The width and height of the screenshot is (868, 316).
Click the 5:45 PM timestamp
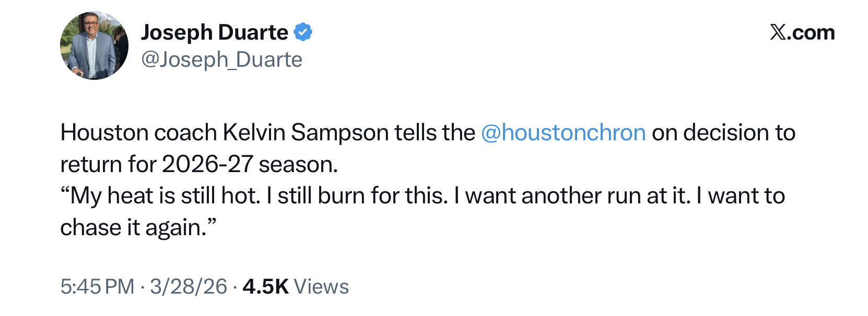pyautogui.click(x=97, y=287)
